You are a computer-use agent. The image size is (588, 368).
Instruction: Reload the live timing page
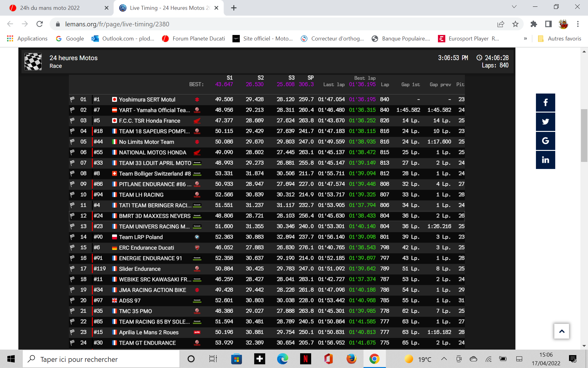[x=40, y=24]
